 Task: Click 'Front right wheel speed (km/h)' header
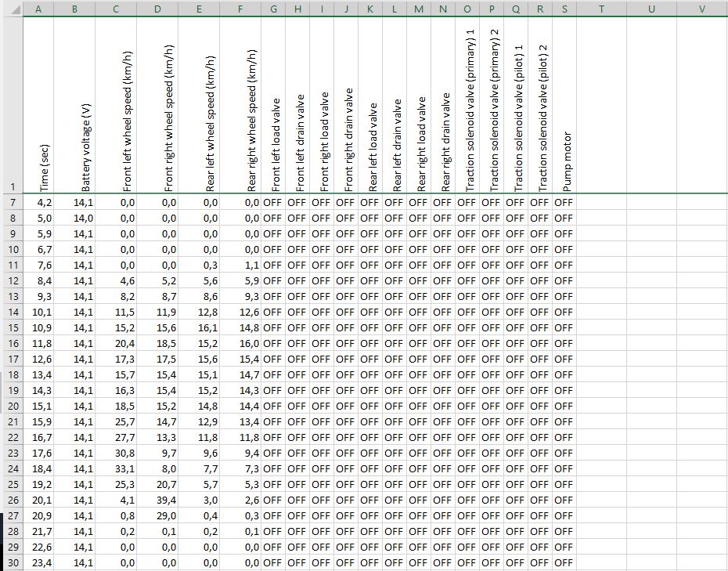(x=157, y=105)
